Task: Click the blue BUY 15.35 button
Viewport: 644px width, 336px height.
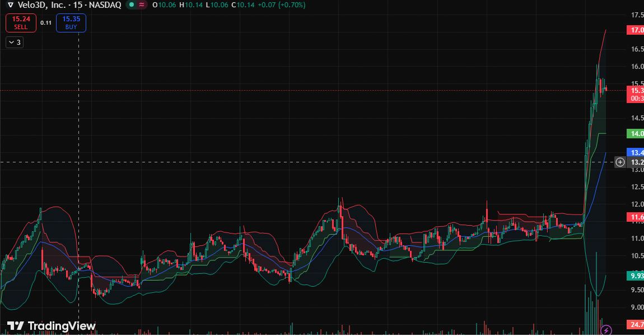Action: pyautogui.click(x=71, y=23)
